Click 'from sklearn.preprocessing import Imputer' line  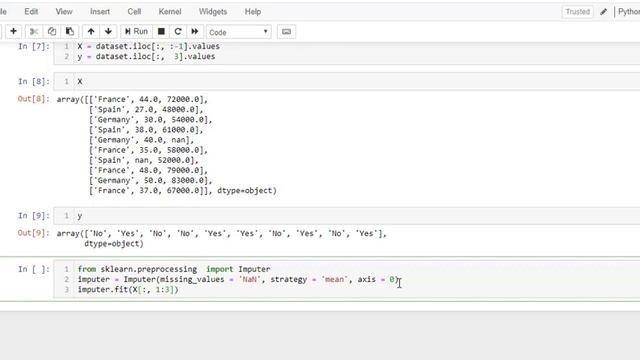(174, 269)
